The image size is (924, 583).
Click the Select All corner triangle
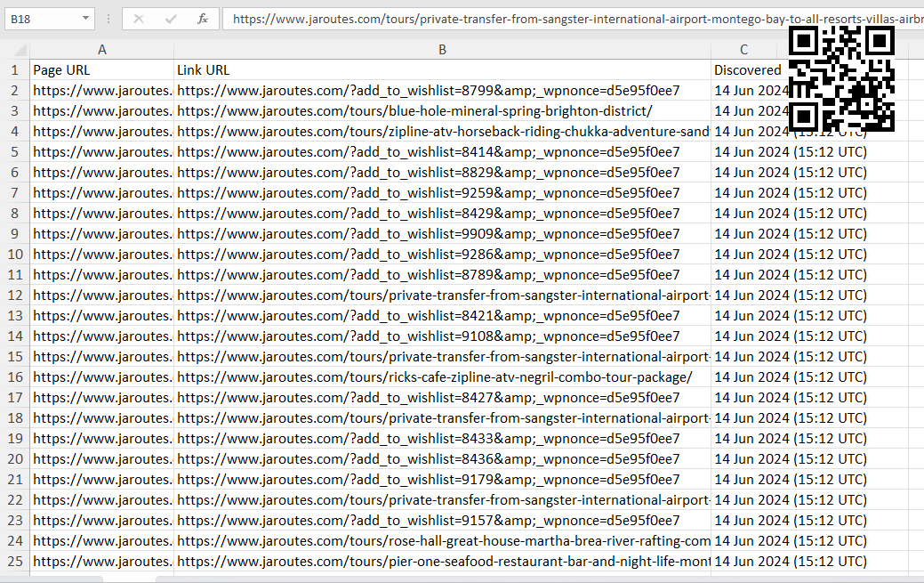(15, 50)
